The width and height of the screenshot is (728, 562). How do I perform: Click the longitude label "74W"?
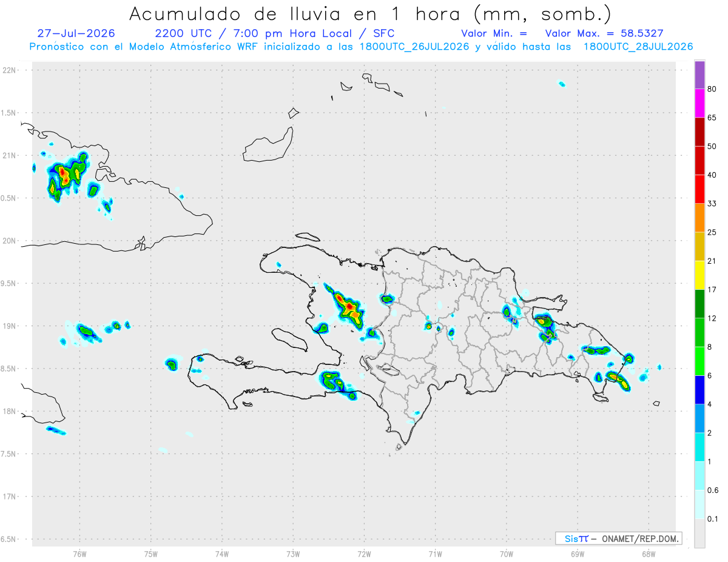222,554
